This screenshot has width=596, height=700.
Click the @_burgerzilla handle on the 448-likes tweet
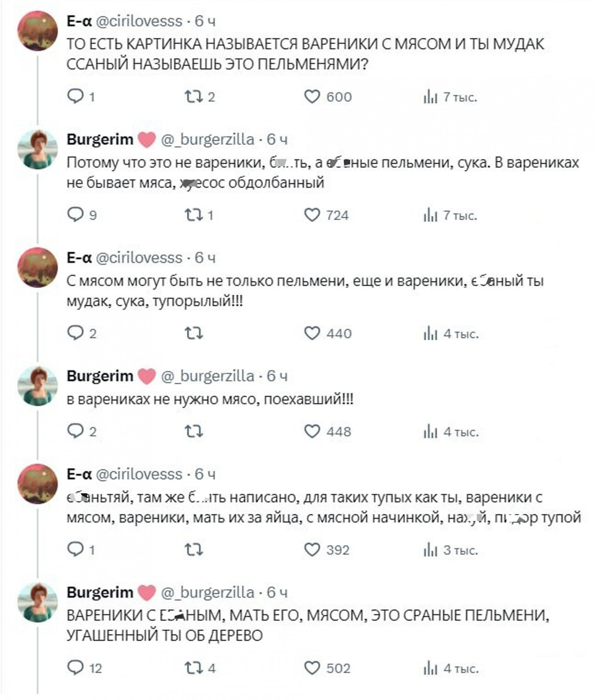point(207,376)
